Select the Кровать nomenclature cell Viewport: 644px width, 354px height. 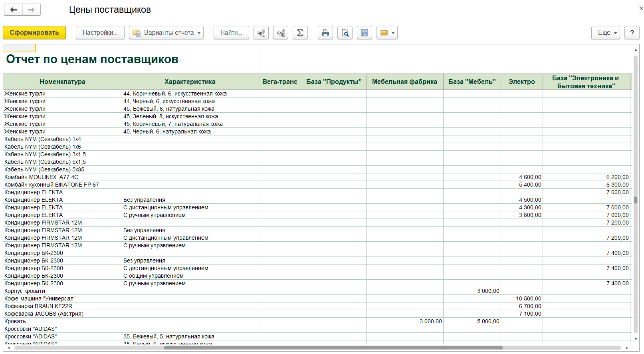click(x=62, y=322)
